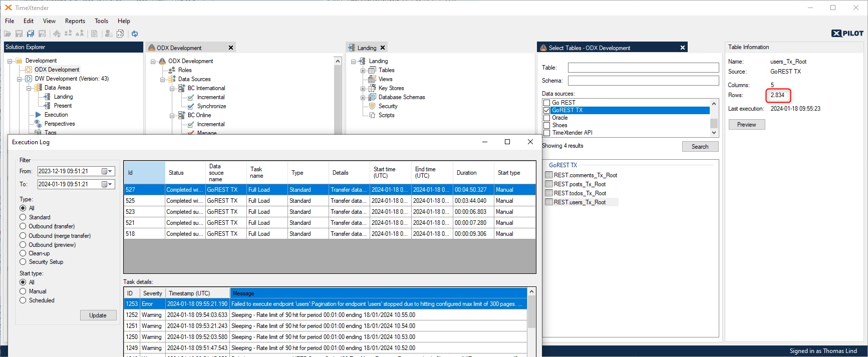Collapse the BC International data source node

click(172, 89)
